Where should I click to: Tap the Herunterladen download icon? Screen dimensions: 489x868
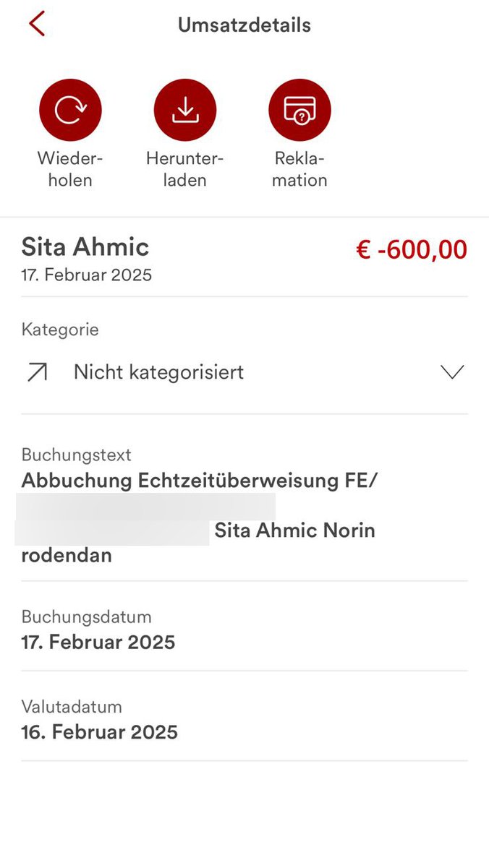click(x=185, y=110)
